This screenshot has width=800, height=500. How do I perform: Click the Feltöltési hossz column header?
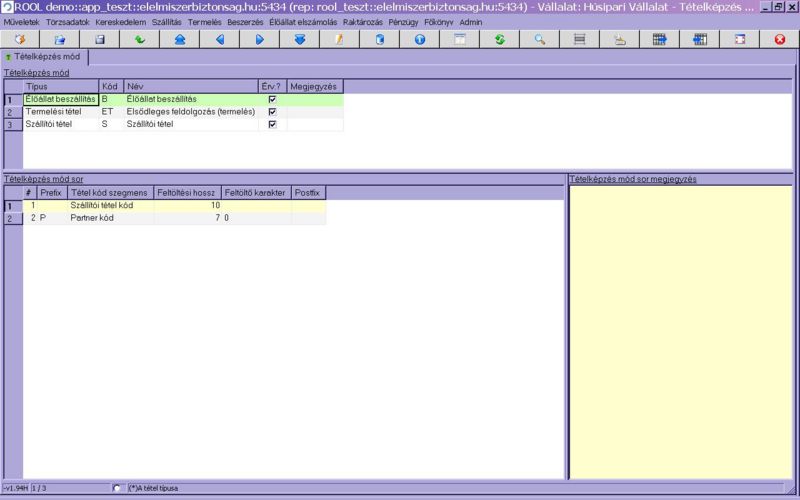(x=186, y=192)
